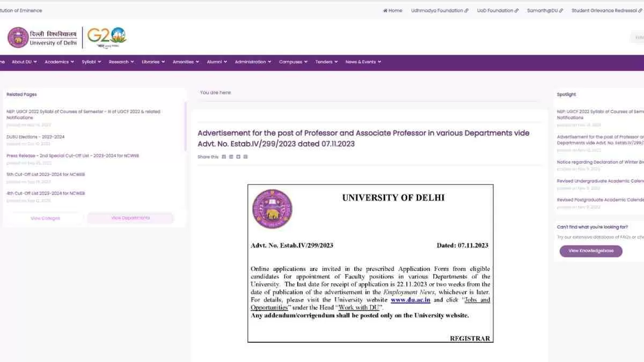Expand the Alumni dropdown menu

(x=217, y=62)
